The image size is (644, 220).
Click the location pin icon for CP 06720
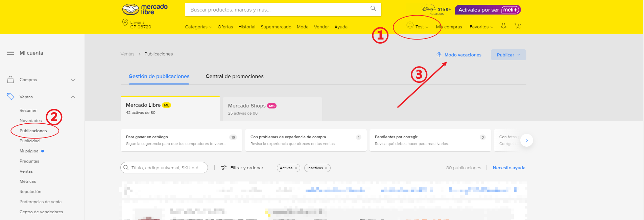click(x=125, y=23)
